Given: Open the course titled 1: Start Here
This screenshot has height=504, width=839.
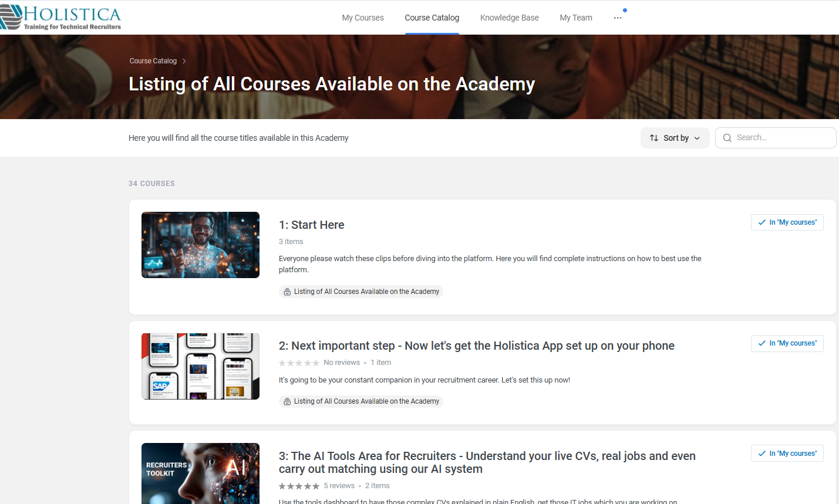Looking at the screenshot, I should pos(312,225).
